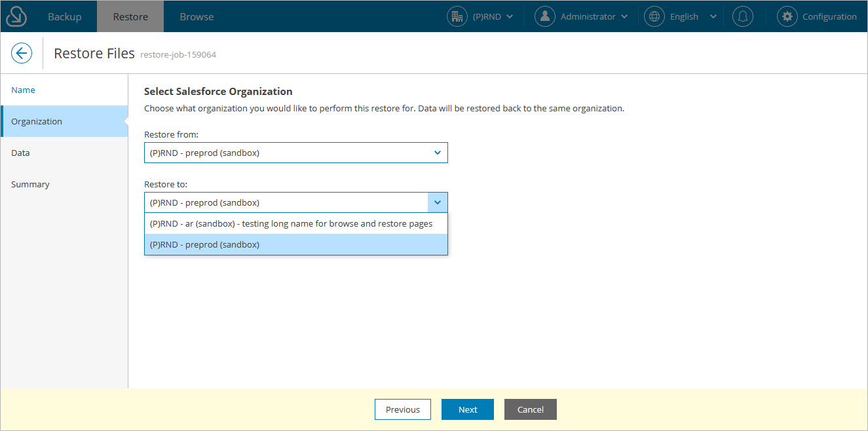Click the (P)RND organization building icon

coord(457,16)
